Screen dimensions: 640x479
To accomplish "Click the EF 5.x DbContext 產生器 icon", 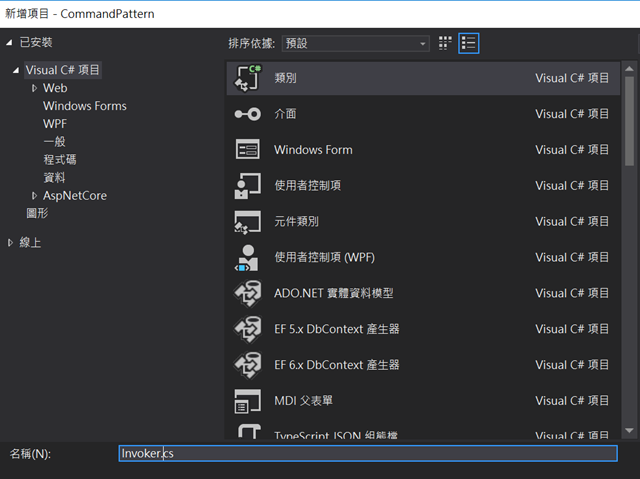I will (247, 329).
